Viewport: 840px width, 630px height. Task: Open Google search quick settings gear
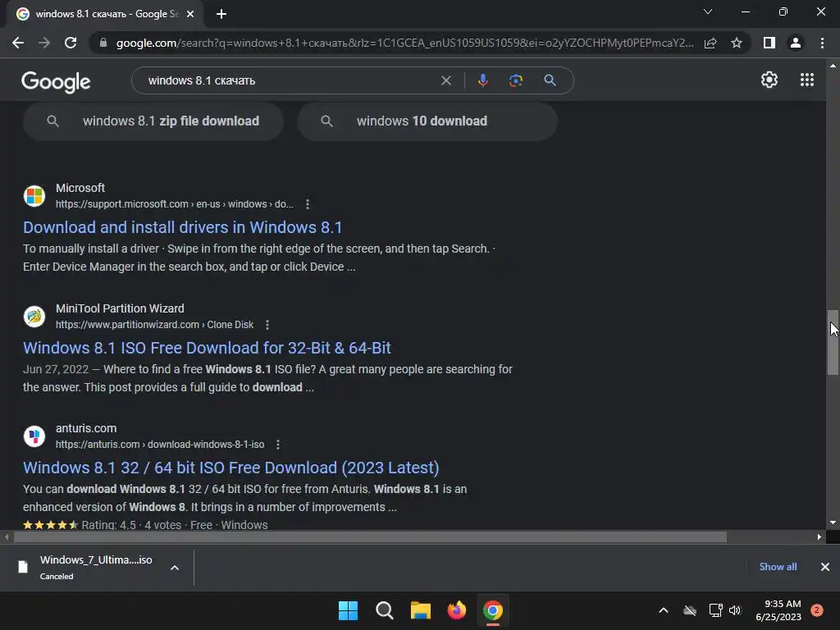point(769,80)
